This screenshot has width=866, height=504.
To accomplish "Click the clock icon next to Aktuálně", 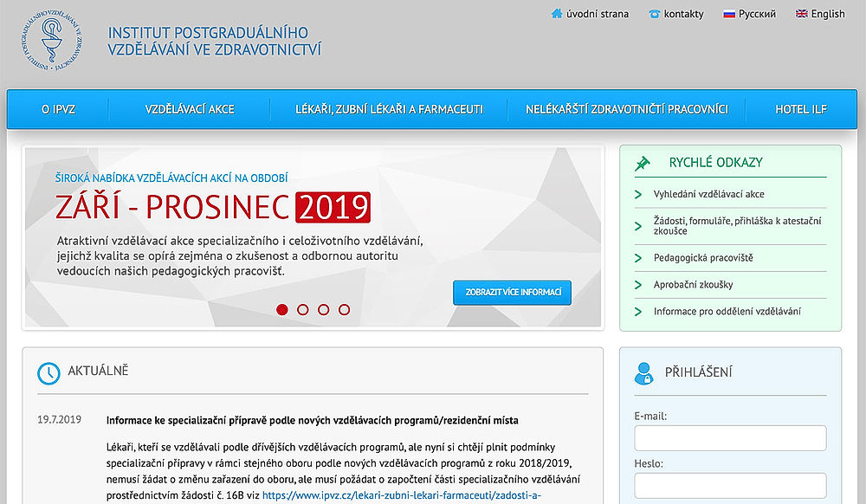I will coord(48,373).
